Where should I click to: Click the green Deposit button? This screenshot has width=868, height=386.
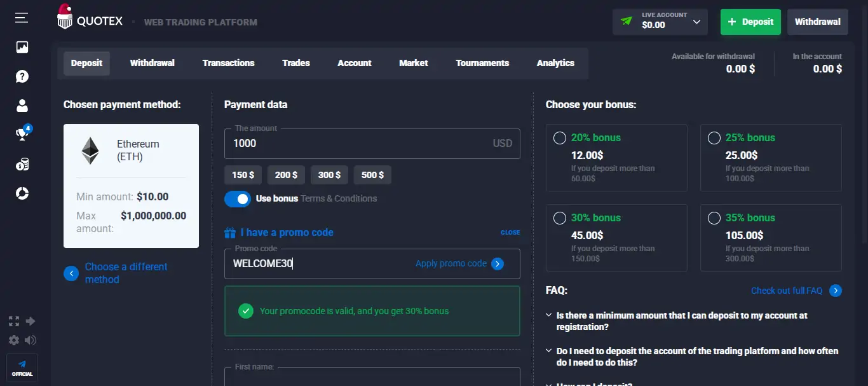pyautogui.click(x=750, y=22)
